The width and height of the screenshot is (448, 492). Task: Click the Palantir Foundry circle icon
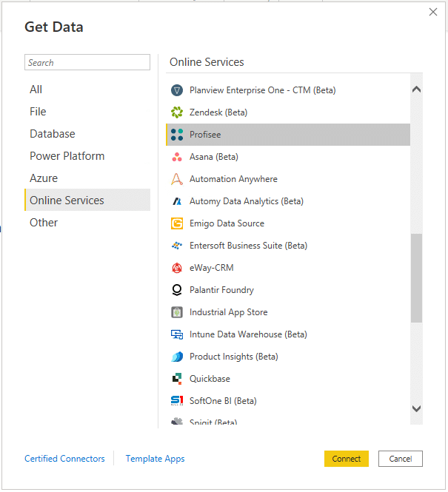(177, 290)
